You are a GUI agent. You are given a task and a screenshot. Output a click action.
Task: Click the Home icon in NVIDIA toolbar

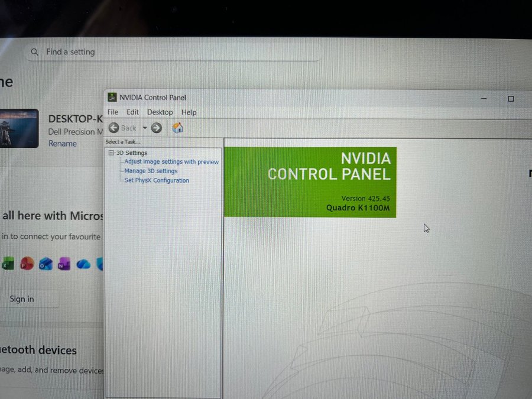(177, 128)
